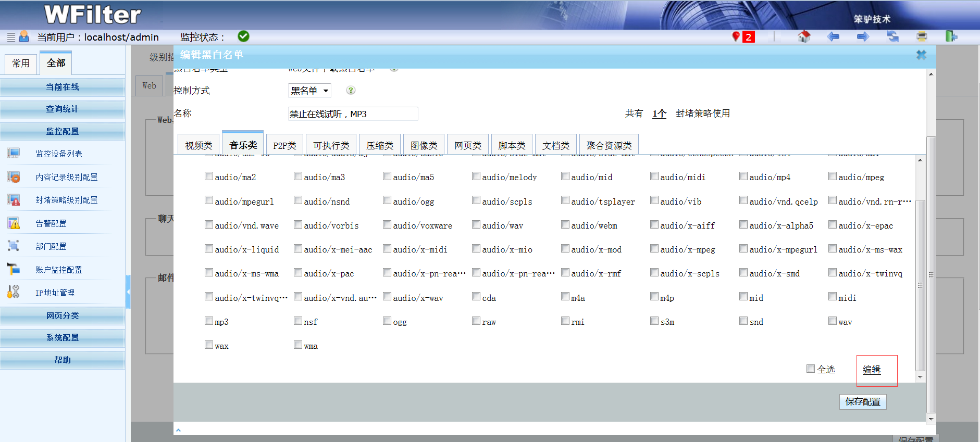Click the green logout icon

(x=951, y=36)
